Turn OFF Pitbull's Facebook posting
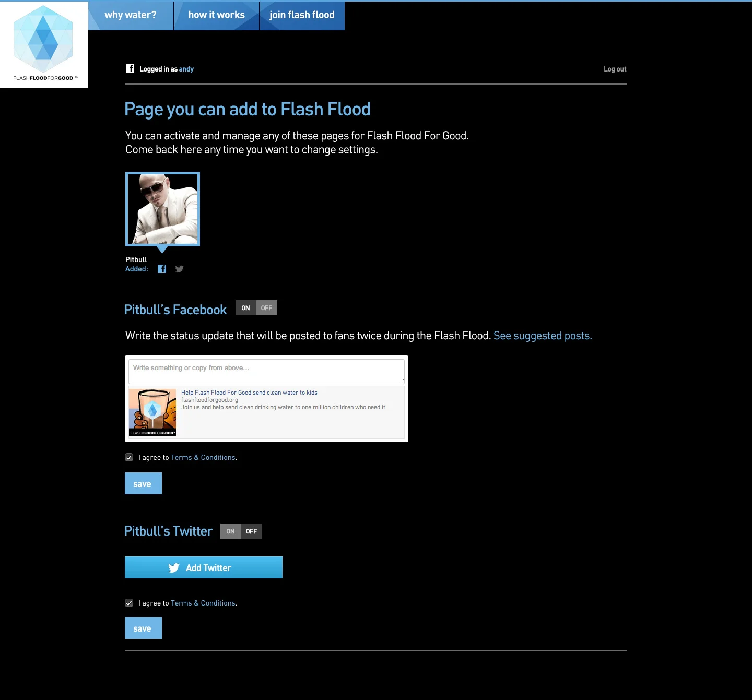The image size is (752, 700). (x=266, y=308)
